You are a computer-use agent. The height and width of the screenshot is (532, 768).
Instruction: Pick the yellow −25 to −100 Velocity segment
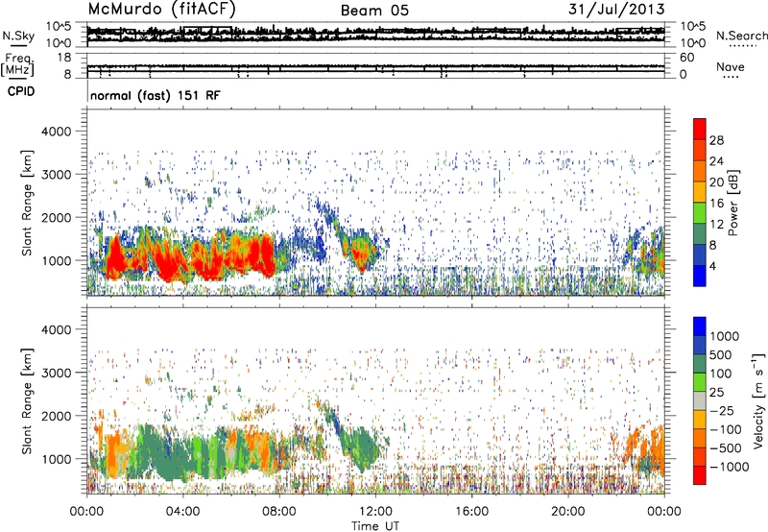(x=700, y=420)
